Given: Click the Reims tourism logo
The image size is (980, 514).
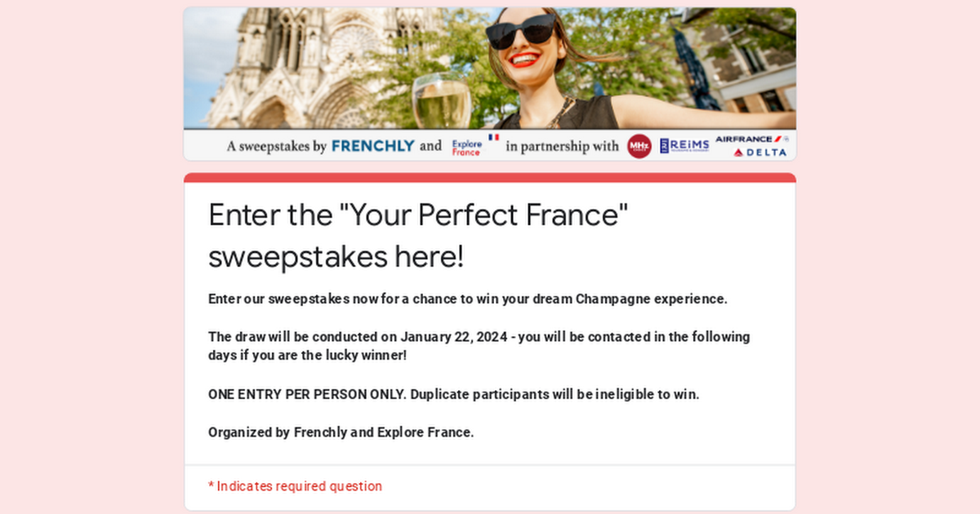Looking at the screenshot, I should click(684, 146).
